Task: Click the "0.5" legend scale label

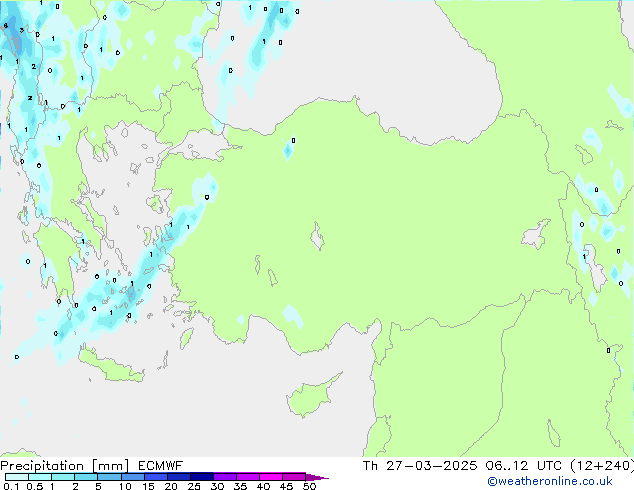Action: point(34,486)
